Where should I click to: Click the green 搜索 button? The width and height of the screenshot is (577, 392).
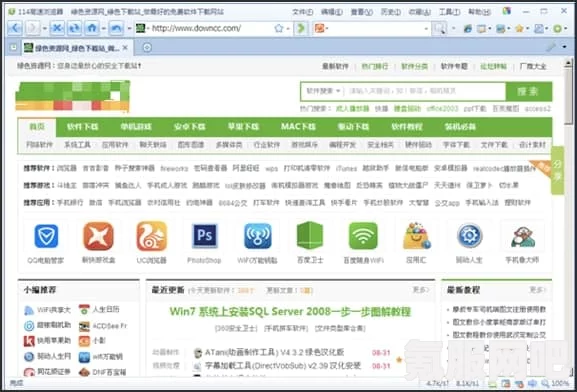[x=528, y=91]
